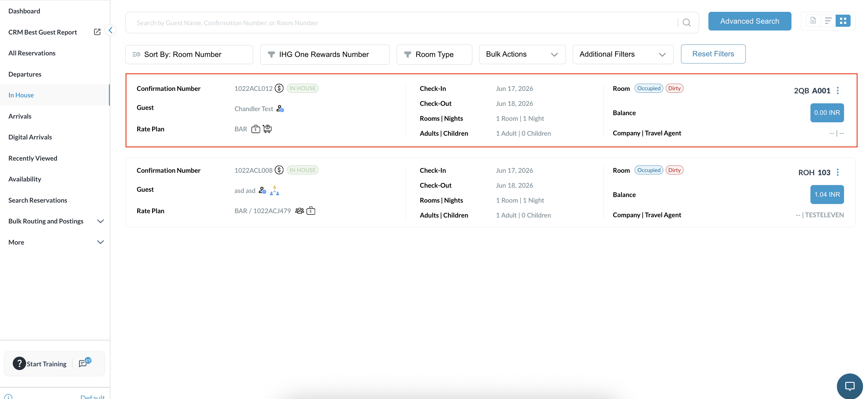Open IHG One Rewards Number filter
Image resolution: width=868 pixels, height=399 pixels.
point(325,54)
